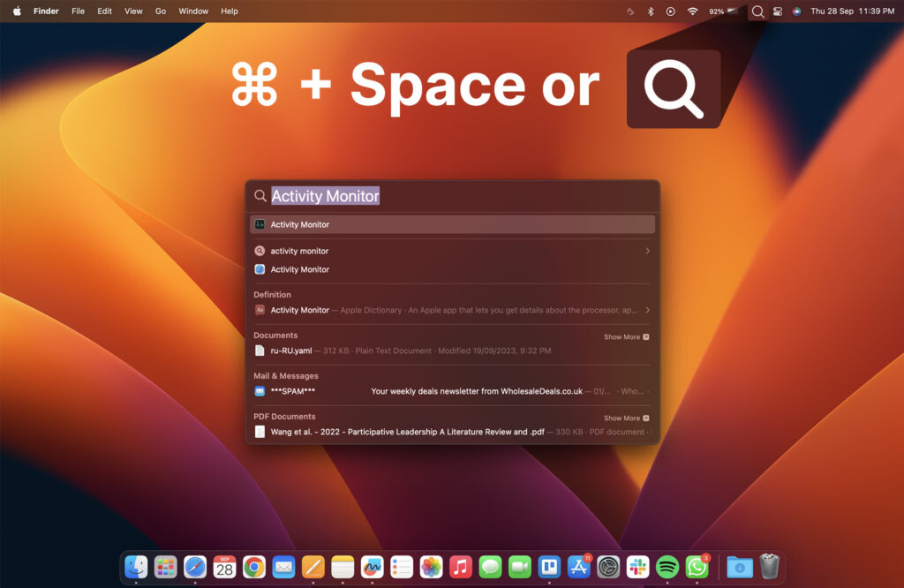Viewport: 904px width, 588px height.
Task: Click the Wi-Fi icon in the menu bar
Action: coord(692,11)
